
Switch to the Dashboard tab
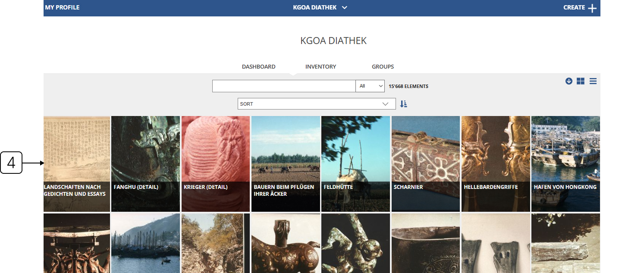tap(258, 67)
